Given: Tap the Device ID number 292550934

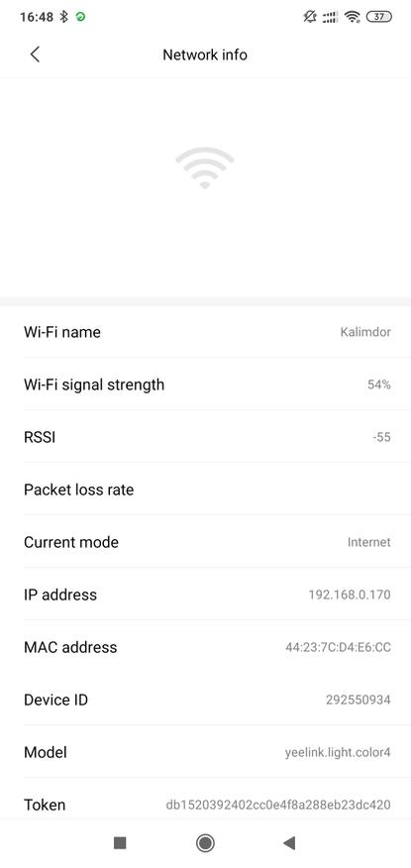Looking at the screenshot, I should [358, 700].
